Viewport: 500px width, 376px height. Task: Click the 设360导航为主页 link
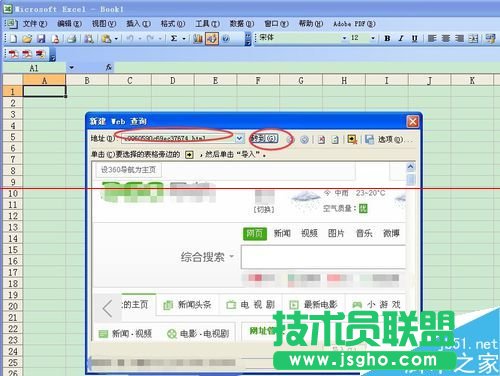tap(128, 170)
